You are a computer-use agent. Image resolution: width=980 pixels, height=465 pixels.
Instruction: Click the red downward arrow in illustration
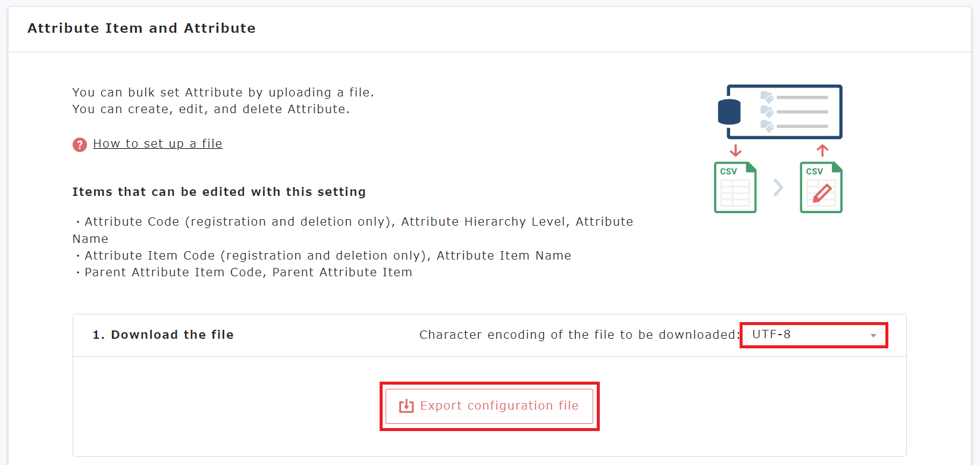coord(735,150)
